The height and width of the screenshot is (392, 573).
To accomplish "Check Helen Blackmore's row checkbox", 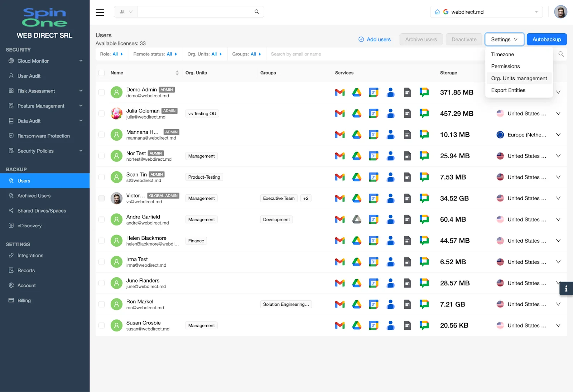I will coord(101,241).
